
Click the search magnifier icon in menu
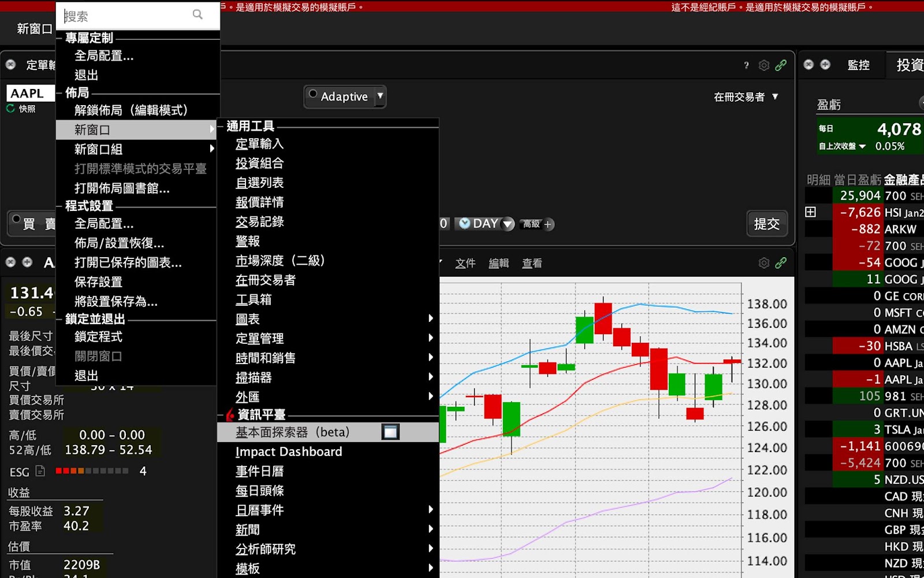(x=198, y=14)
